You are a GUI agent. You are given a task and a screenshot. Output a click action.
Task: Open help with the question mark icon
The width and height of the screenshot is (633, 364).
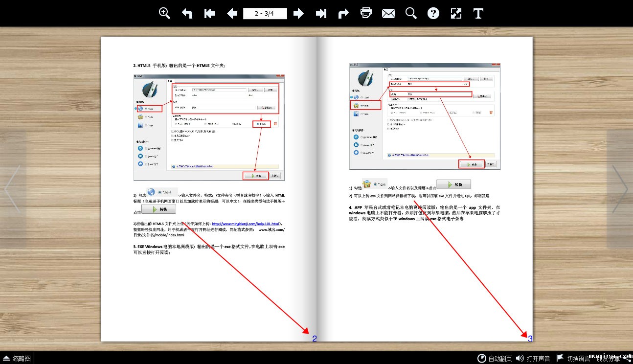(433, 13)
